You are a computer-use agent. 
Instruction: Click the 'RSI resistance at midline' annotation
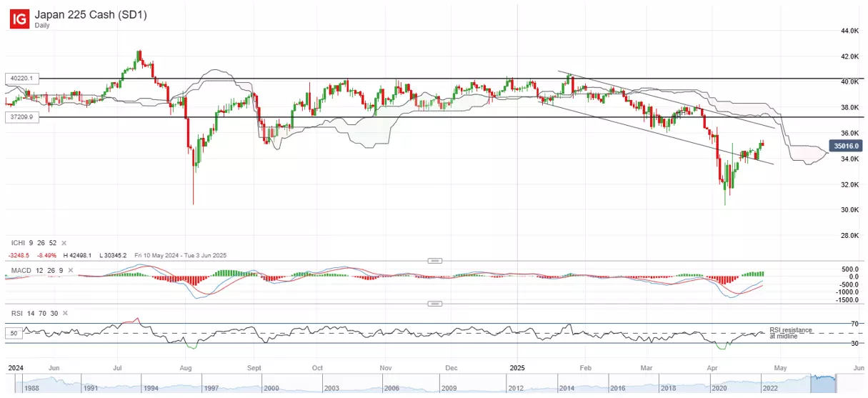(x=790, y=332)
